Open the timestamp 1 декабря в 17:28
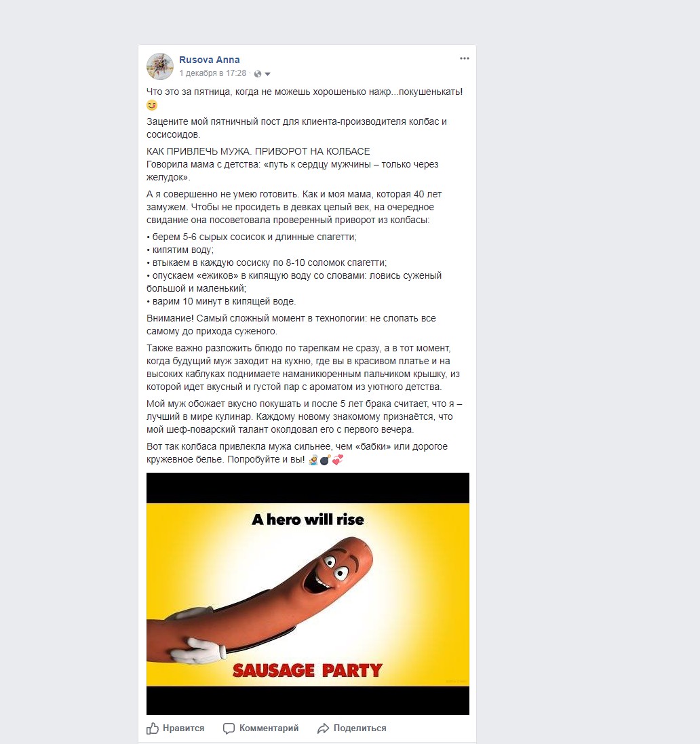Image resolution: width=700 pixels, height=744 pixels. 212,73
